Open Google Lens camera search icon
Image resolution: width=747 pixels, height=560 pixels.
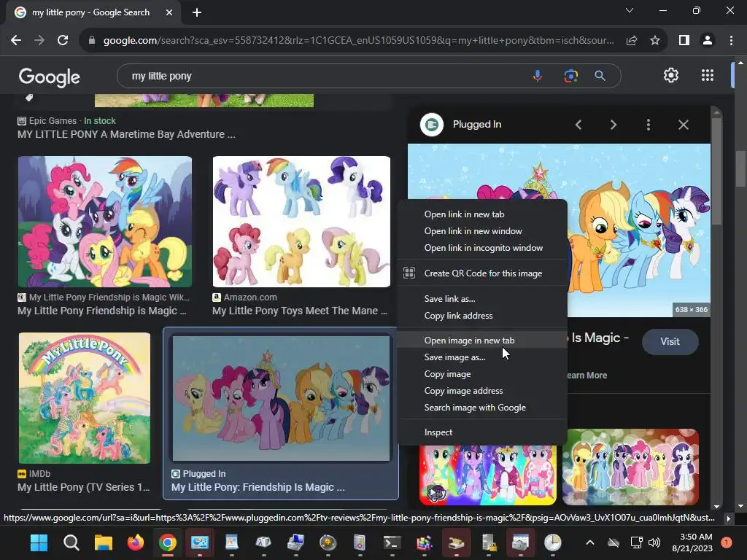tap(570, 76)
